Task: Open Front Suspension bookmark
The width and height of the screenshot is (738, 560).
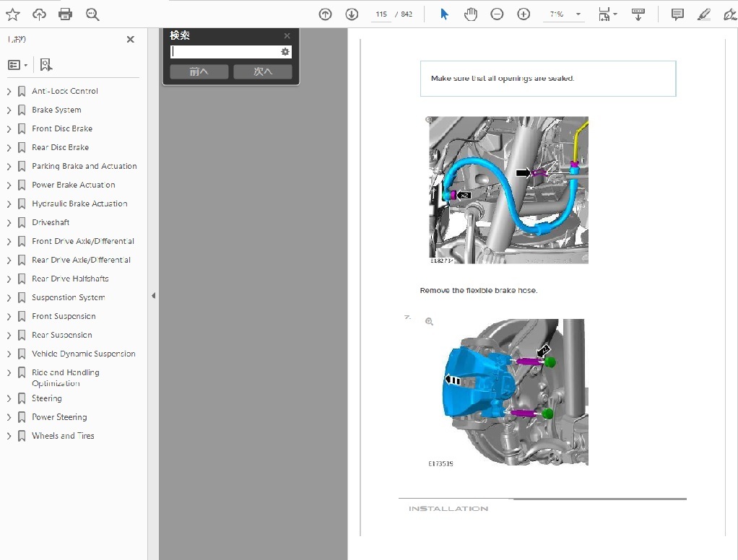Action: [64, 316]
